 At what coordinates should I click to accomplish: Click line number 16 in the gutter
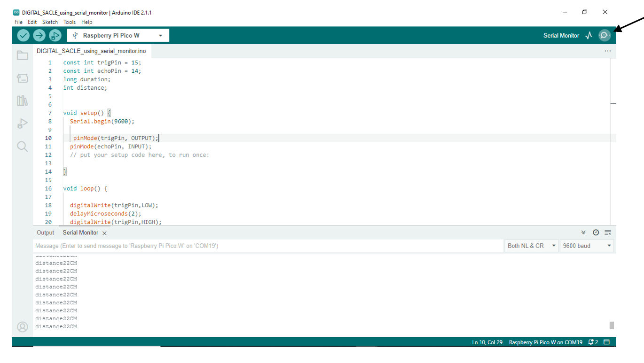coord(48,188)
